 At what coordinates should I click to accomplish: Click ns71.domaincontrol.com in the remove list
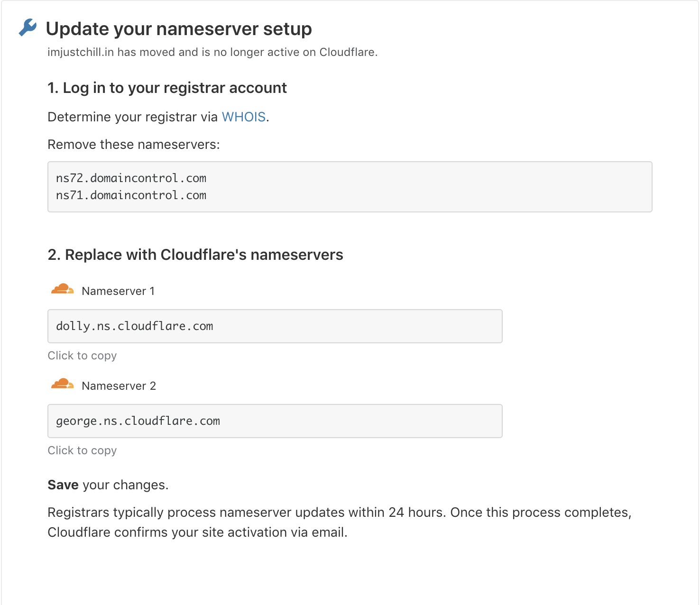coord(131,195)
